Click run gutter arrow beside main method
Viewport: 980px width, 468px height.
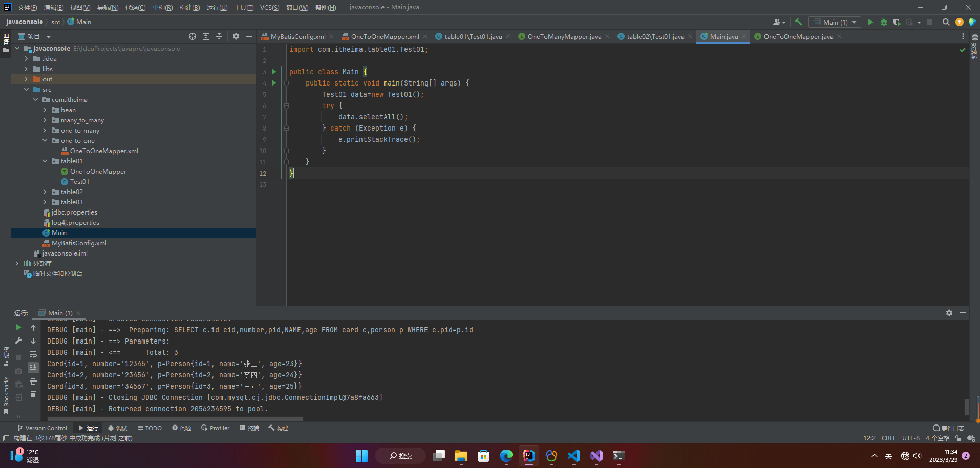click(274, 83)
